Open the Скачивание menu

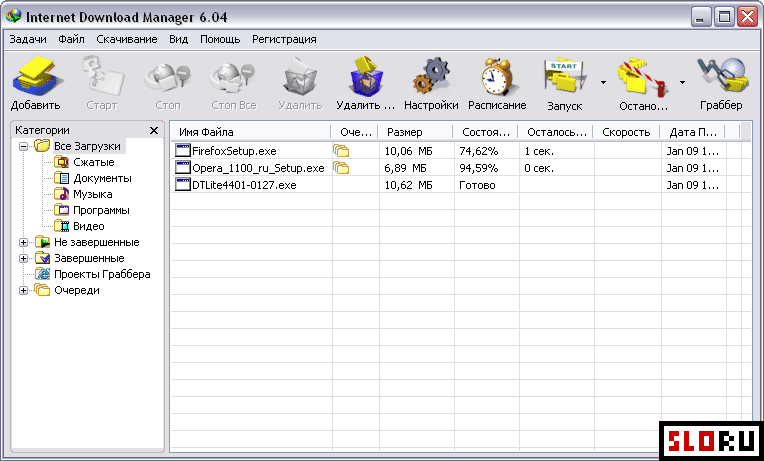click(x=127, y=39)
